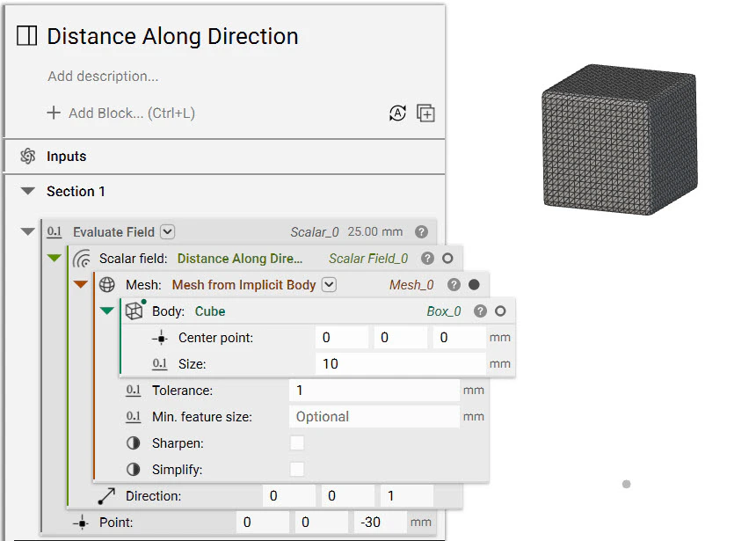Click the help icon on Scalar field row
The height and width of the screenshot is (541, 756).
click(427, 259)
